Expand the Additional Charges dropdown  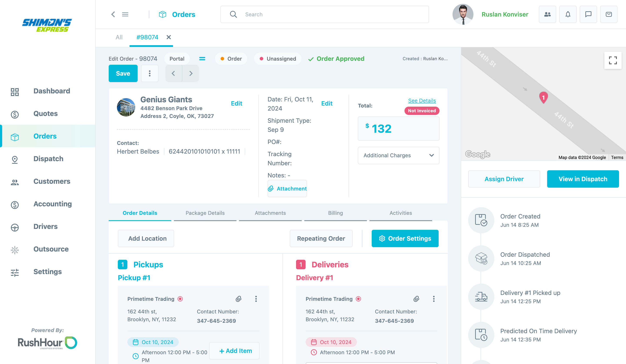[x=398, y=156]
